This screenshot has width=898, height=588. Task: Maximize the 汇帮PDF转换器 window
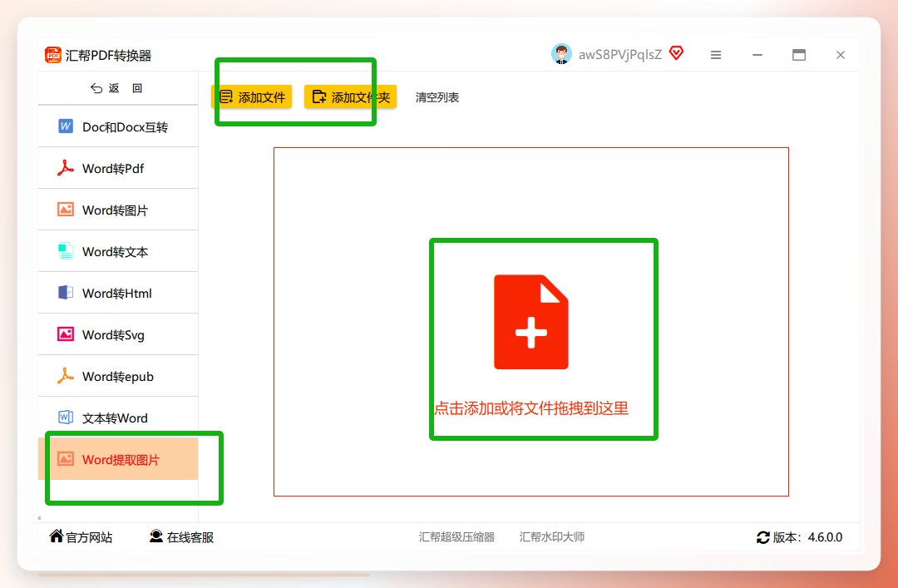(x=799, y=55)
